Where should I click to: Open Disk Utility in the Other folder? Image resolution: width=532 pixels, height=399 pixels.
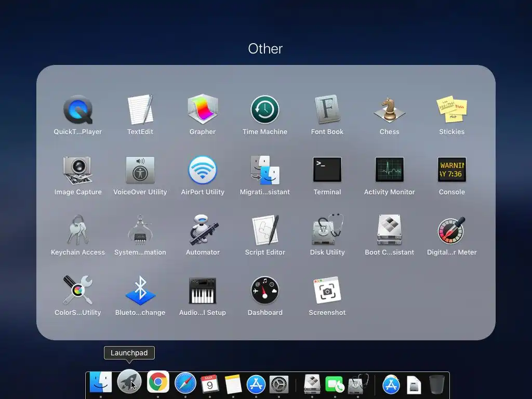click(x=327, y=230)
